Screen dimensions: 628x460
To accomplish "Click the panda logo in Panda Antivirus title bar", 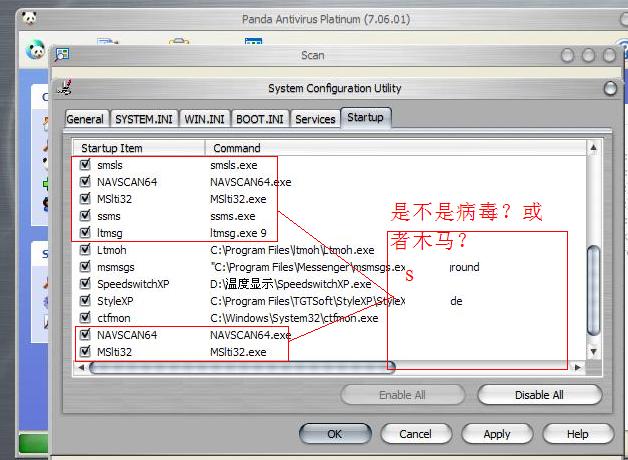I will [x=29, y=18].
